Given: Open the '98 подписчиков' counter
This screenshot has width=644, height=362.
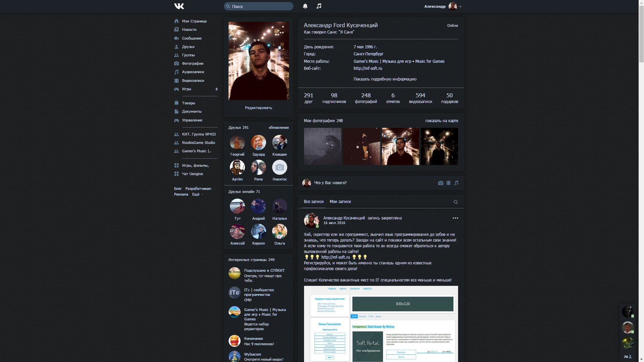Looking at the screenshot, I should (x=334, y=98).
